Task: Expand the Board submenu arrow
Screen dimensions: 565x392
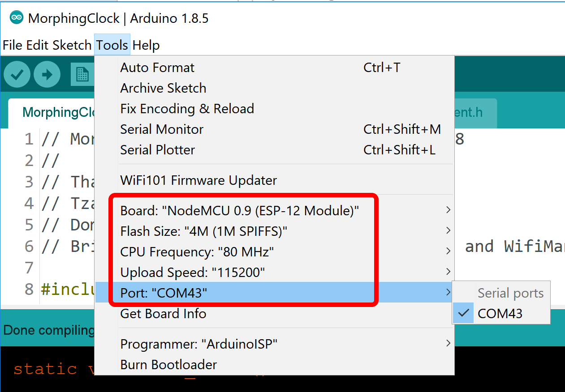Action: [x=448, y=210]
